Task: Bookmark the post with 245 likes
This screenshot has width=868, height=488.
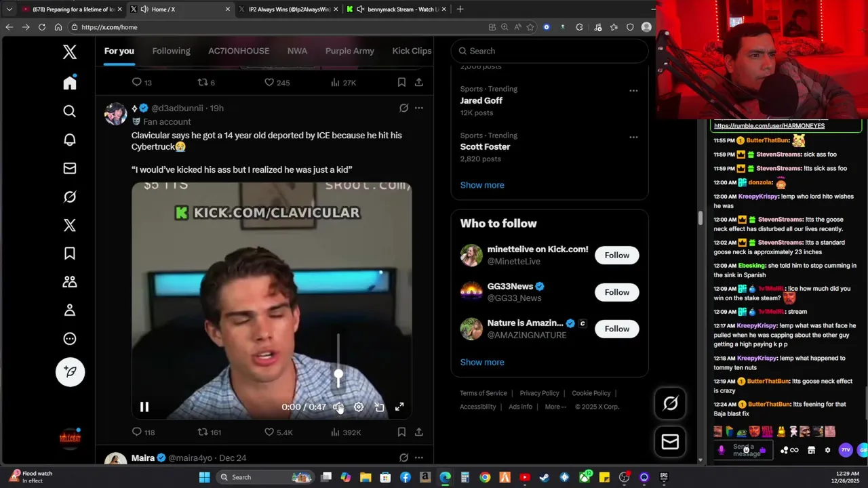Action: [x=401, y=82]
